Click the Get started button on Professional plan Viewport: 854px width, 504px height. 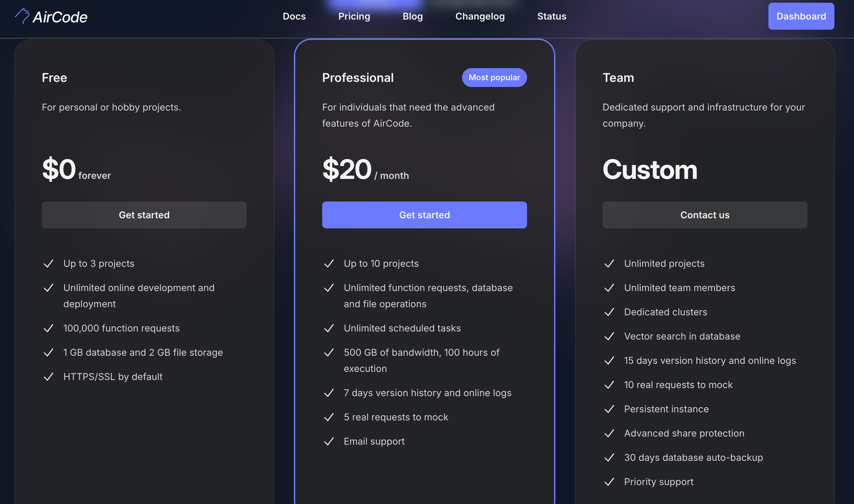click(424, 215)
